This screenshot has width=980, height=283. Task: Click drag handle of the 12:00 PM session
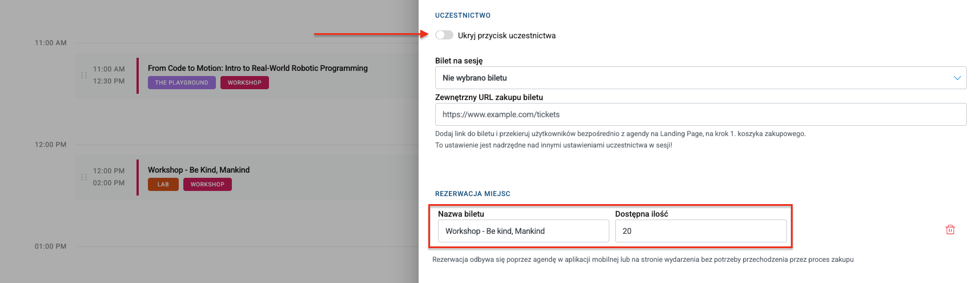pyautogui.click(x=84, y=177)
